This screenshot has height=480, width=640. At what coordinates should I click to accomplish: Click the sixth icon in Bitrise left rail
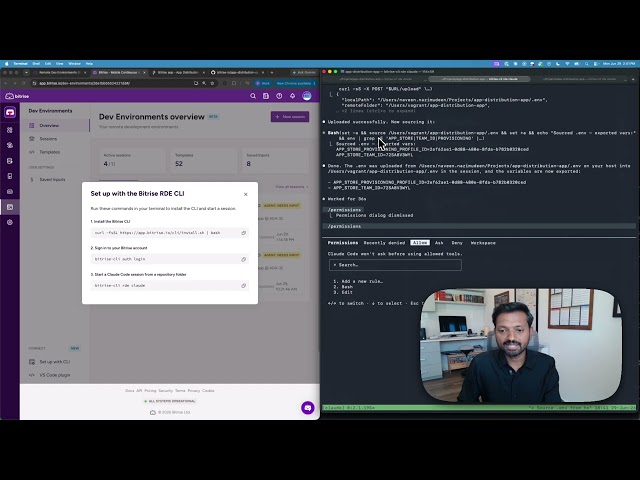10,191
